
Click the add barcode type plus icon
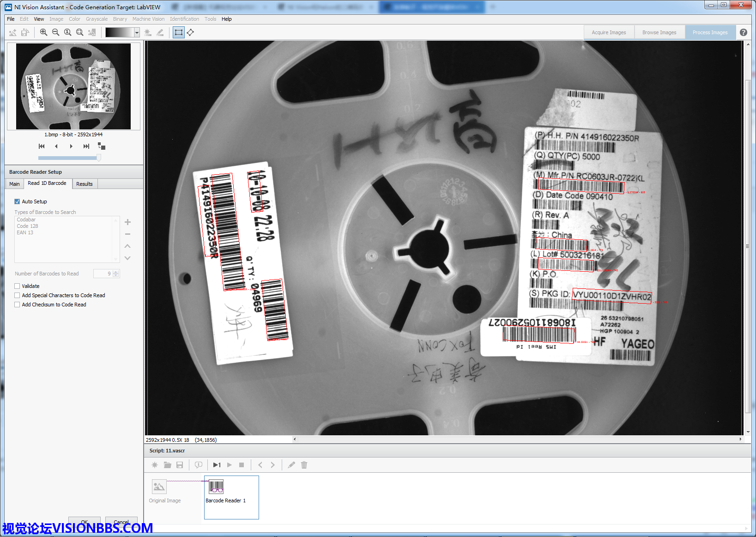128,222
